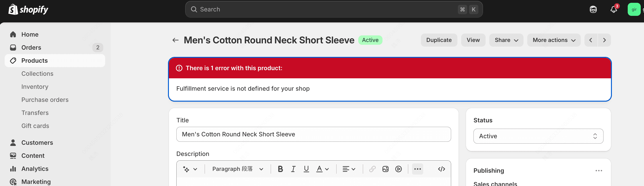Click the error alert icon in banner

click(179, 68)
